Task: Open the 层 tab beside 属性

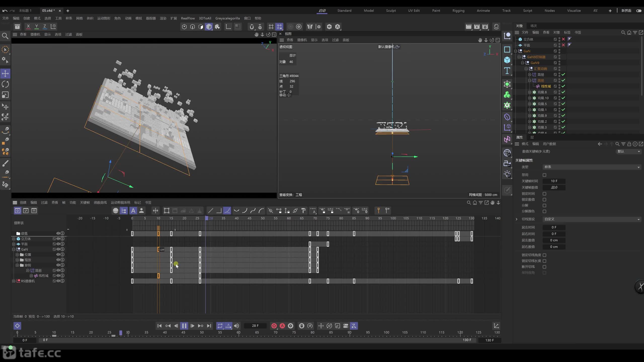Action: [532, 137]
